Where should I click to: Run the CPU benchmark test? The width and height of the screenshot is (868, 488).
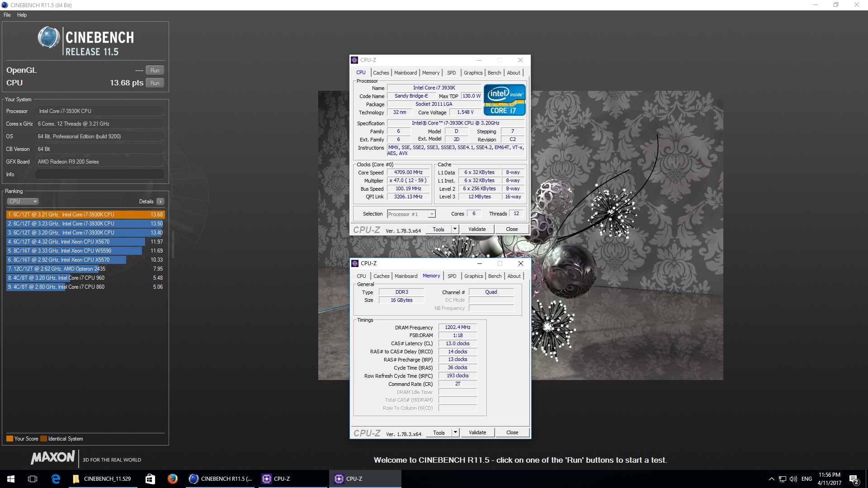(x=155, y=83)
